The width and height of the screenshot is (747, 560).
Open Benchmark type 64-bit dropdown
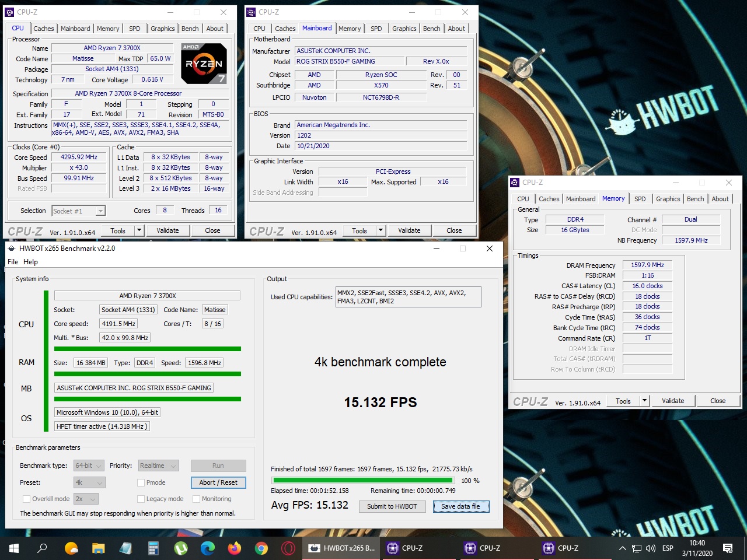(x=89, y=466)
